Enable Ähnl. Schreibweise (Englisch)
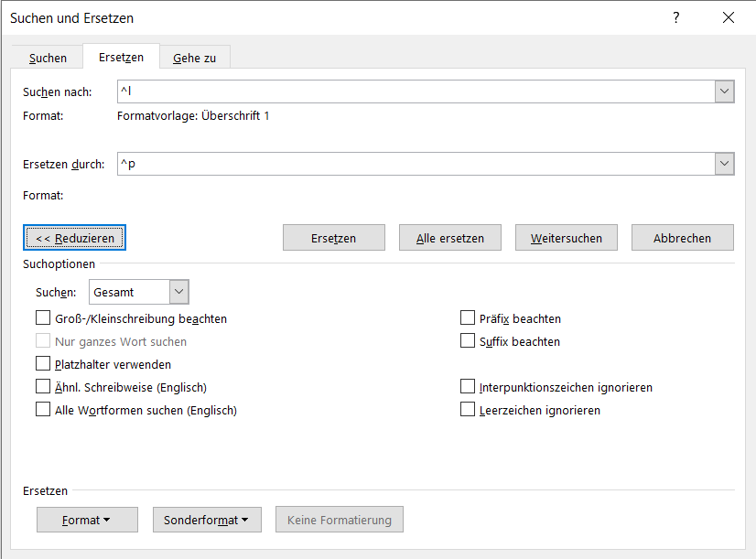756x559 pixels. point(42,386)
